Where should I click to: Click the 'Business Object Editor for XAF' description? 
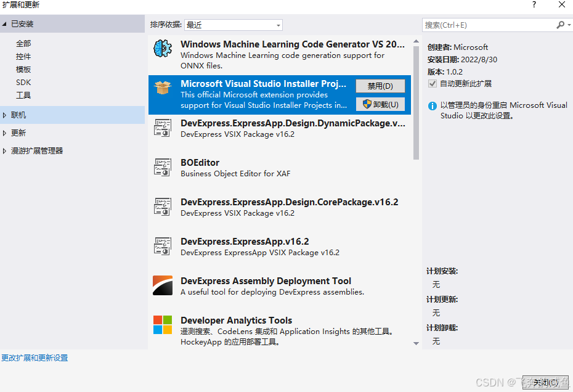235,174
